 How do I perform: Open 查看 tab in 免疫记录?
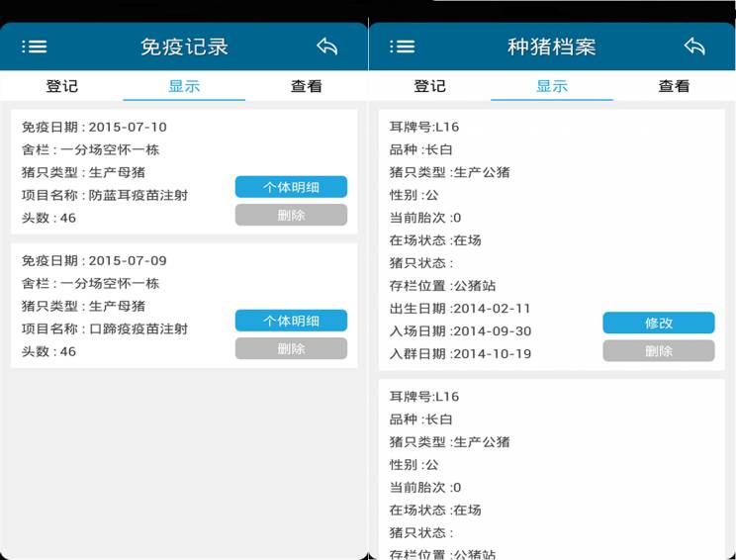[x=307, y=86]
